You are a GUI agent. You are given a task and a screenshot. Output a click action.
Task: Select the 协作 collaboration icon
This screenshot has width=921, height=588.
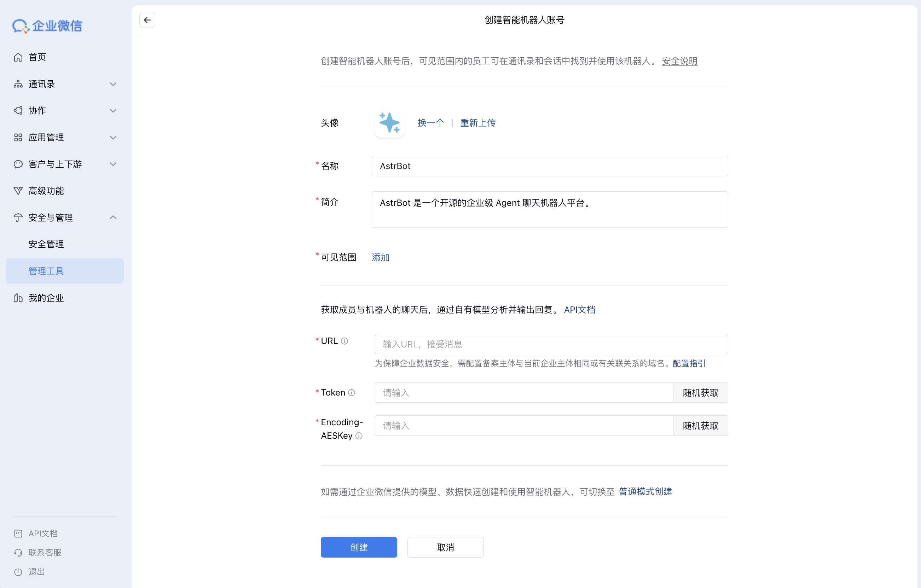point(18,110)
